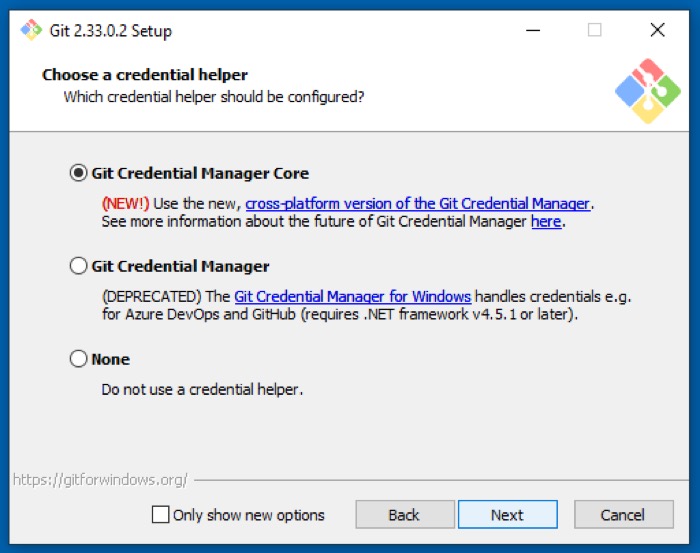Select the Git Credential Manager Core radio button
The width and height of the screenshot is (700, 553).
point(79,173)
